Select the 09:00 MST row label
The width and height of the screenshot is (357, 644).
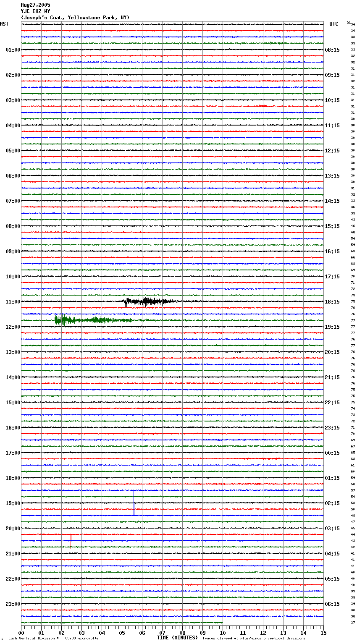[13, 251]
